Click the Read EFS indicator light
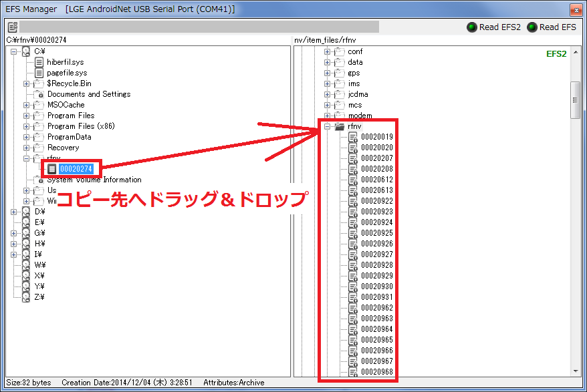The height and width of the screenshot is (392, 587). (x=534, y=27)
